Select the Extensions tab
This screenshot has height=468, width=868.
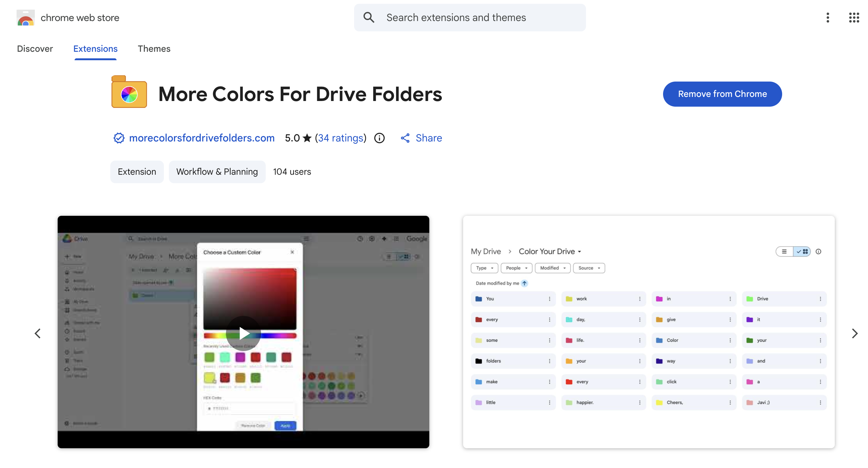95,49
